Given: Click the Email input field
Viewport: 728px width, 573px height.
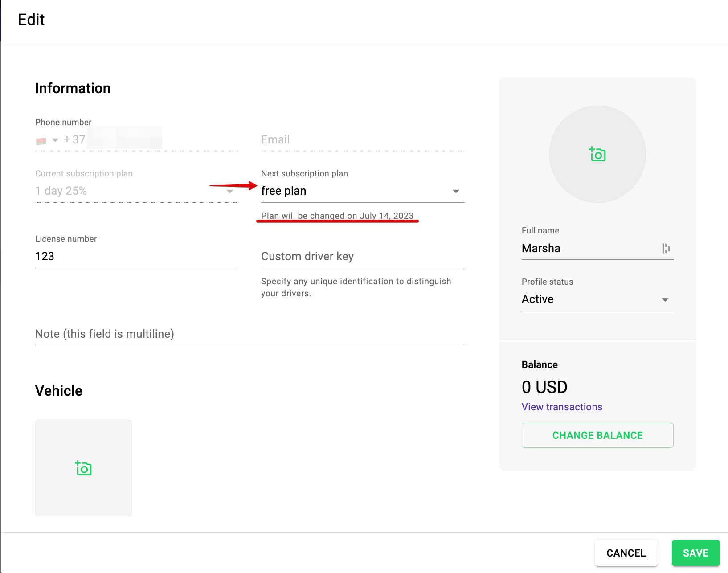Looking at the screenshot, I should click(x=362, y=140).
